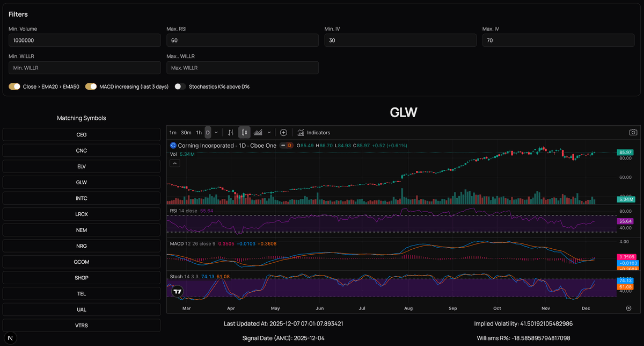Switch chart to 30m interval
Image resolution: width=644 pixels, height=346 pixels.
186,132
